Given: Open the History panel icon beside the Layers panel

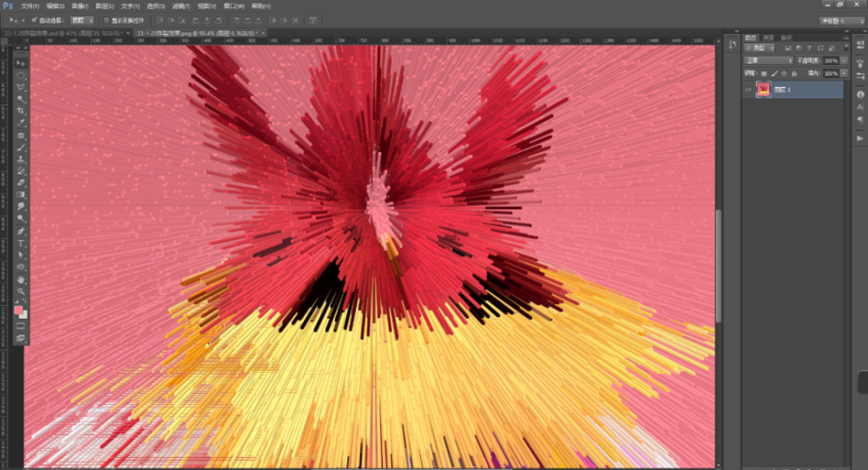Looking at the screenshot, I should tap(733, 45).
